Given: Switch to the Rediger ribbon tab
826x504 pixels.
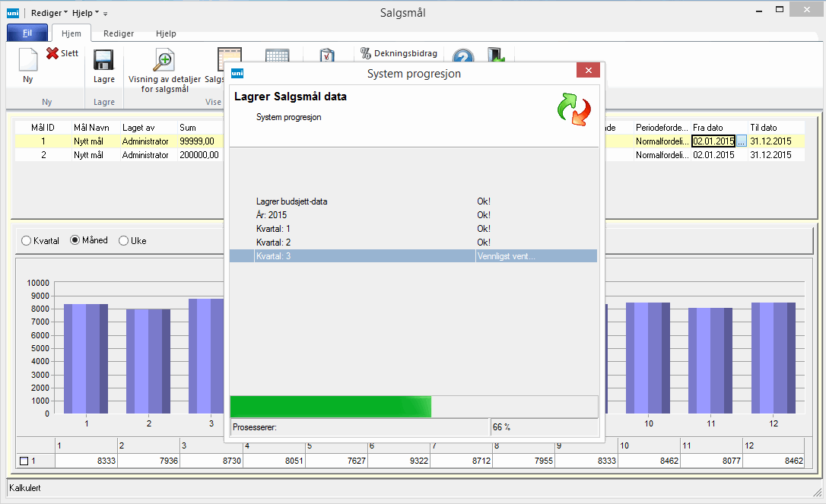Looking at the screenshot, I should click(119, 33).
